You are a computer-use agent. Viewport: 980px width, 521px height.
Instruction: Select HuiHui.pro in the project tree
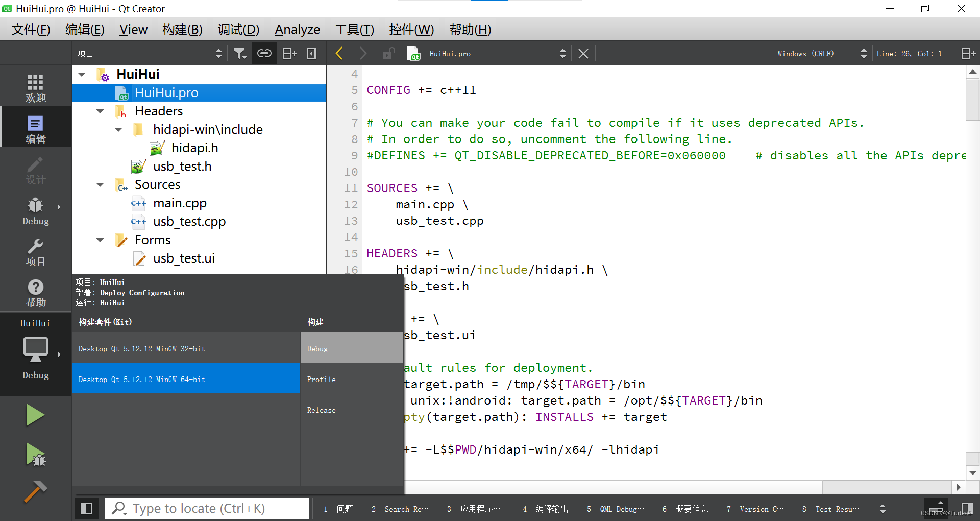tap(199, 93)
